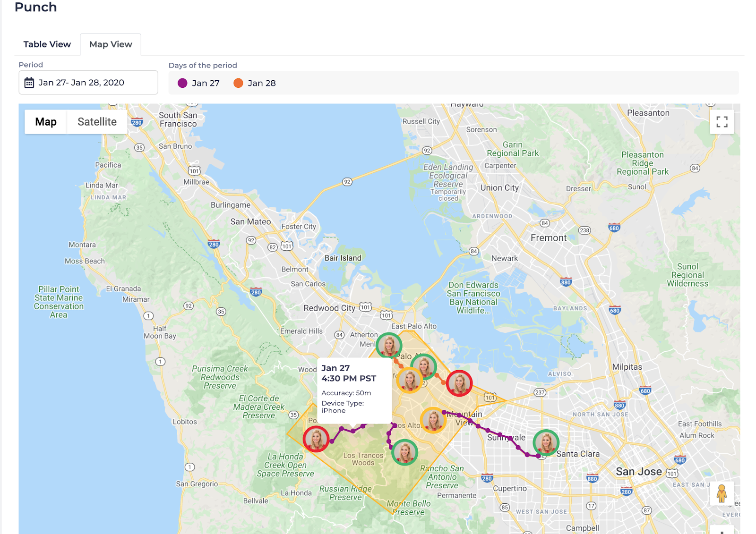Toggle fullscreen map view
The height and width of the screenshot is (534, 756).
point(722,122)
